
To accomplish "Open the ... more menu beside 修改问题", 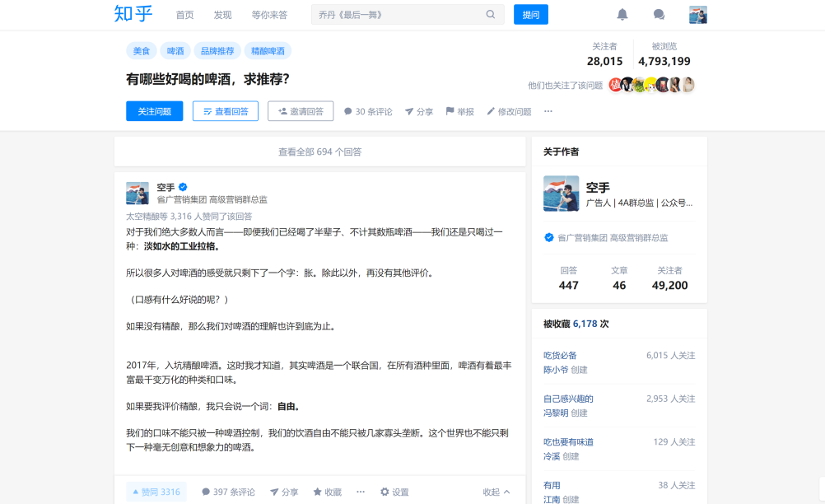I will click(548, 111).
